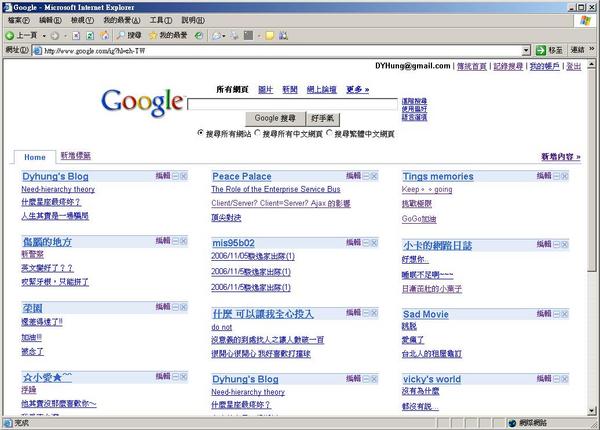Click the Mail envelope toolbar icon

pos(216,36)
